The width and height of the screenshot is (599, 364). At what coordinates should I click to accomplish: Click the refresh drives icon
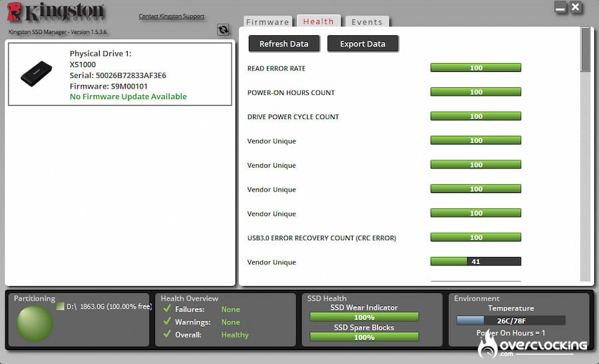click(x=223, y=29)
